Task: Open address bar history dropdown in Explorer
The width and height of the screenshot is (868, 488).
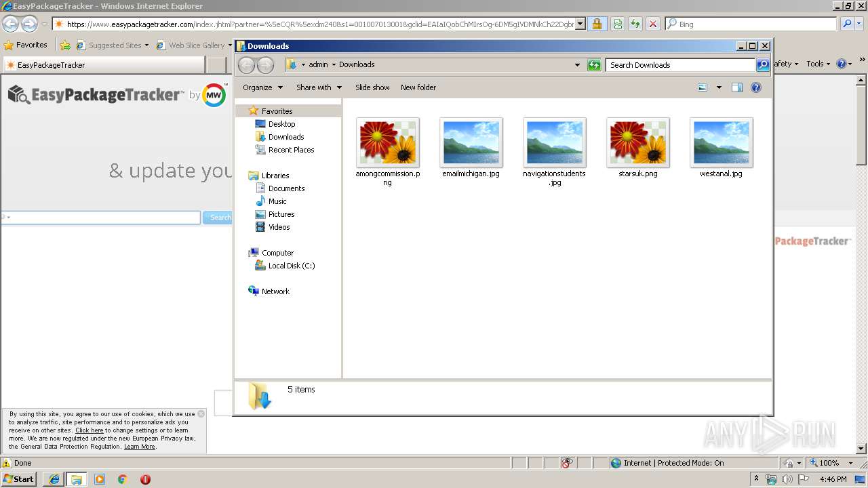Action: click(x=577, y=65)
